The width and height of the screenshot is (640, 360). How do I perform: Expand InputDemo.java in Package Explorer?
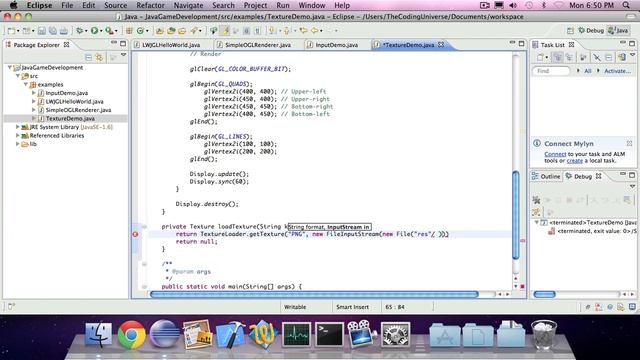pyautogui.click(x=33, y=93)
